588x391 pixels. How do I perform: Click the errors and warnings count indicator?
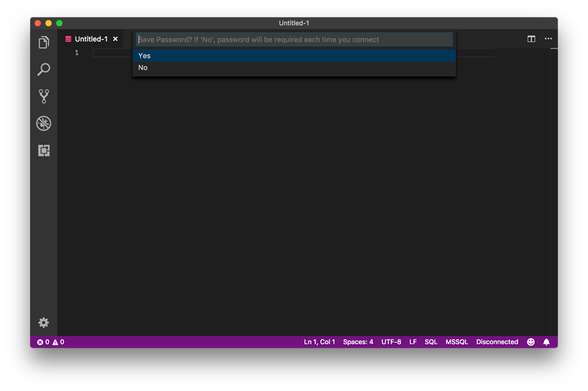pos(51,342)
